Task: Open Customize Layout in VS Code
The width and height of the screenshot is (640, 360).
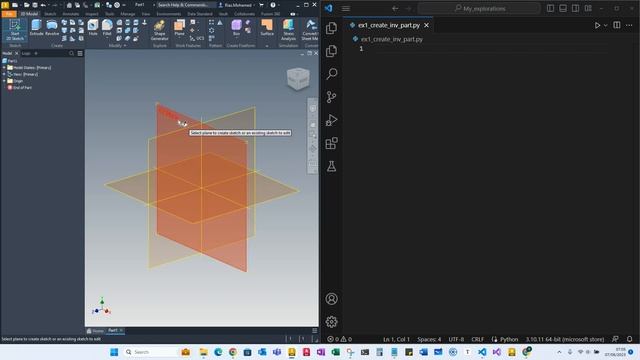Action: (588, 8)
